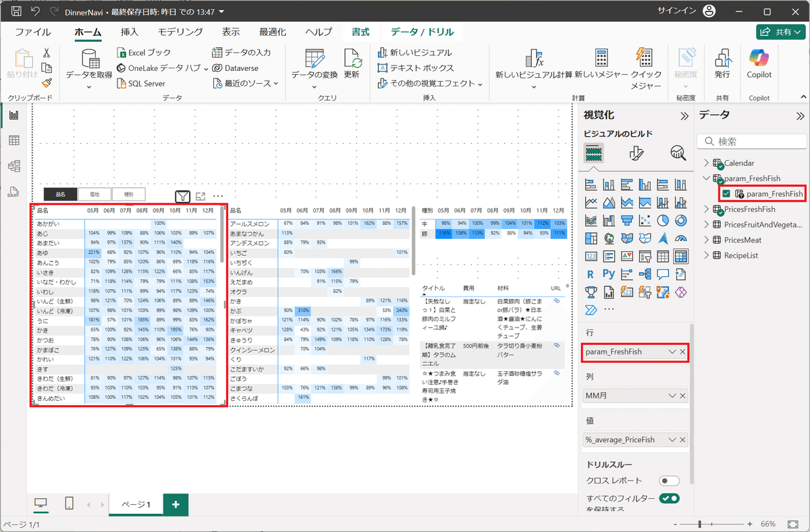Click the Format Painter brush icon

tap(47, 82)
